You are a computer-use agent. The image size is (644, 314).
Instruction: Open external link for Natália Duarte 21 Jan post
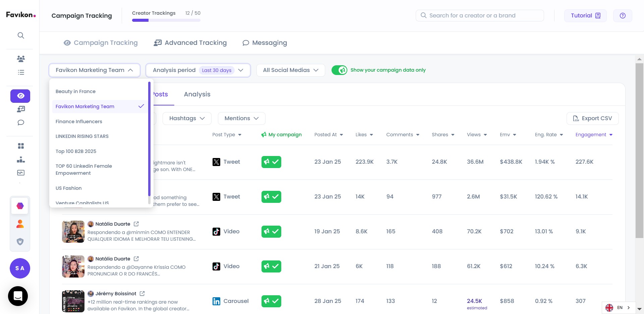136,259
